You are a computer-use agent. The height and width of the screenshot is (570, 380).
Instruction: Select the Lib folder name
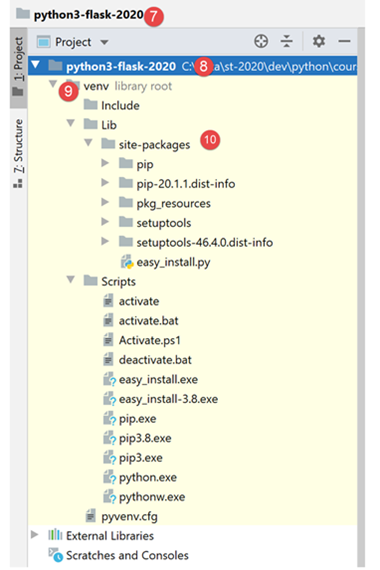tap(109, 125)
